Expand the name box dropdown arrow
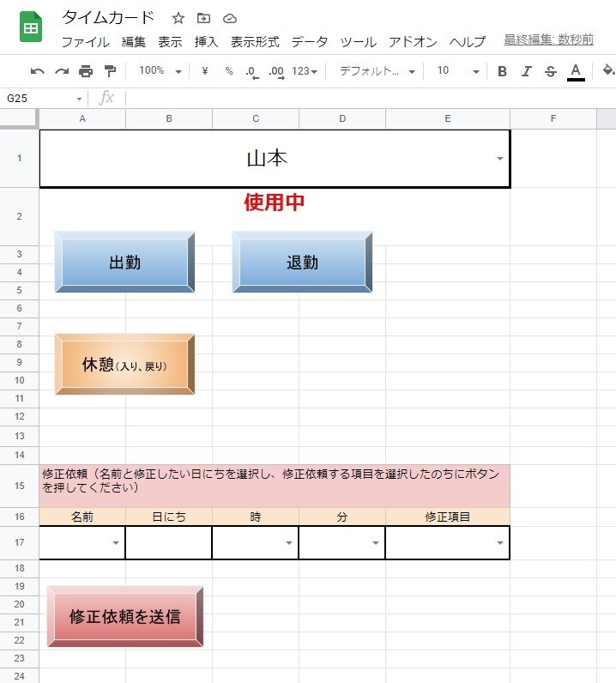Viewport: 616px width, 683px height. pos(79,99)
